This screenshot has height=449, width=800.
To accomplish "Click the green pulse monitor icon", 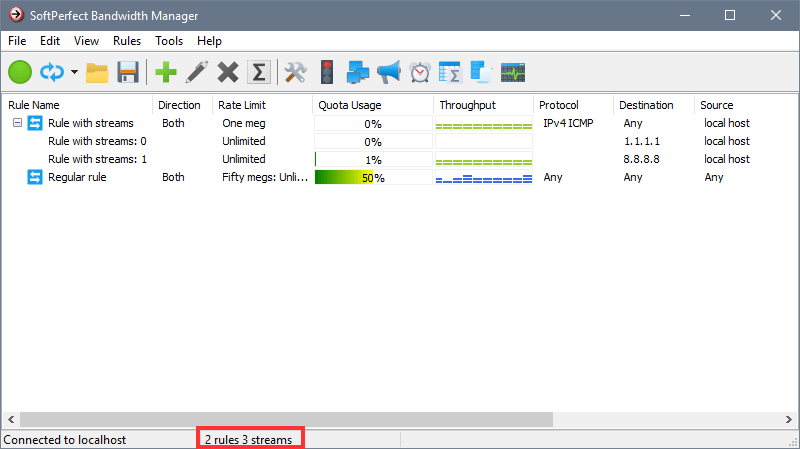I will click(513, 72).
